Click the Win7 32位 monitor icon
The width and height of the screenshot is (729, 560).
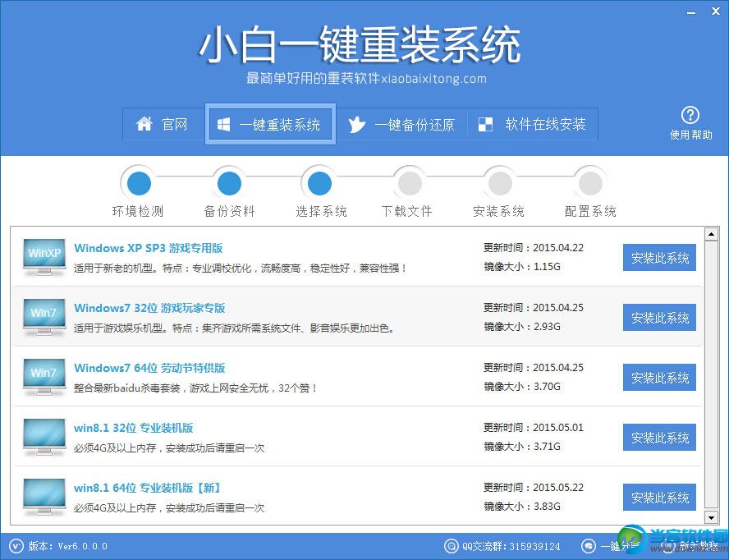44,317
